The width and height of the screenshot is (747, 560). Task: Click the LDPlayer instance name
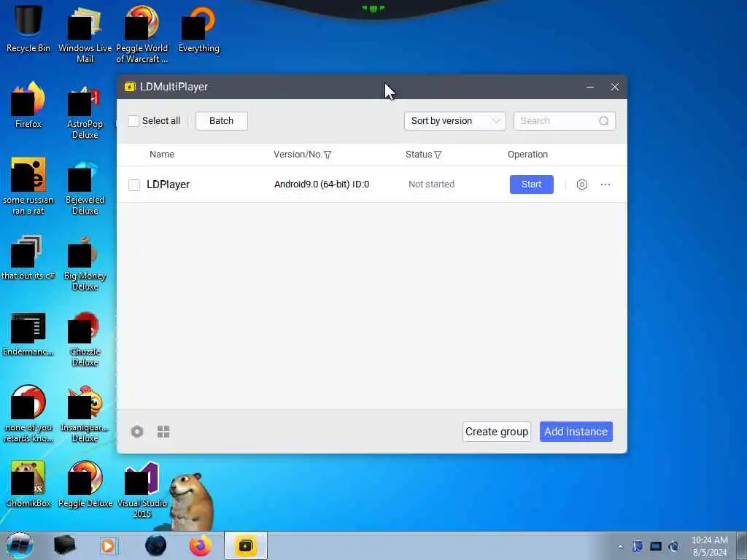click(x=169, y=184)
